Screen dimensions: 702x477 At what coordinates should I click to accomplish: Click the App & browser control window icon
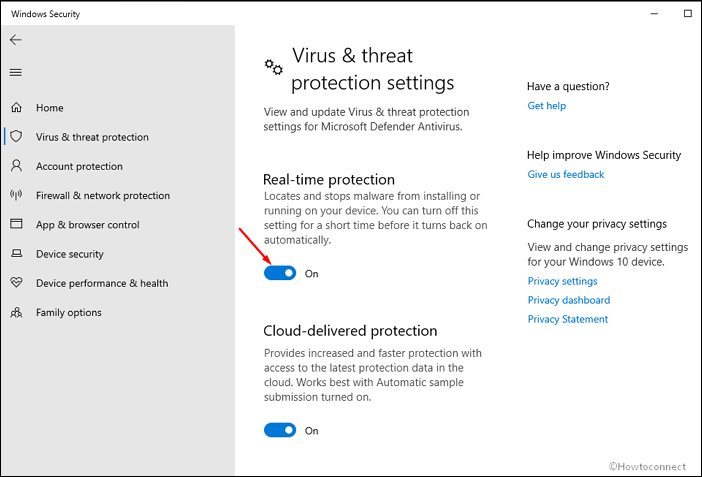(x=16, y=223)
